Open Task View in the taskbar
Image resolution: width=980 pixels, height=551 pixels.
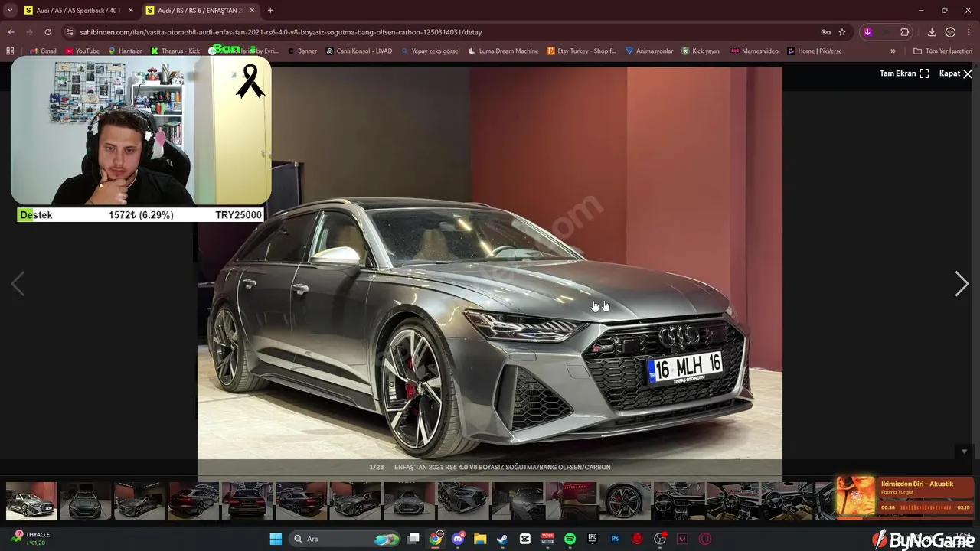point(413,539)
